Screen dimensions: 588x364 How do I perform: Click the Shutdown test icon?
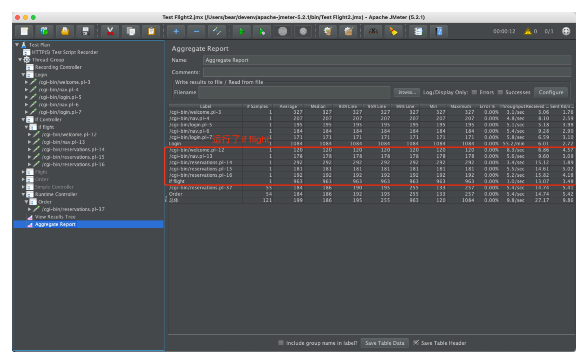tap(303, 31)
